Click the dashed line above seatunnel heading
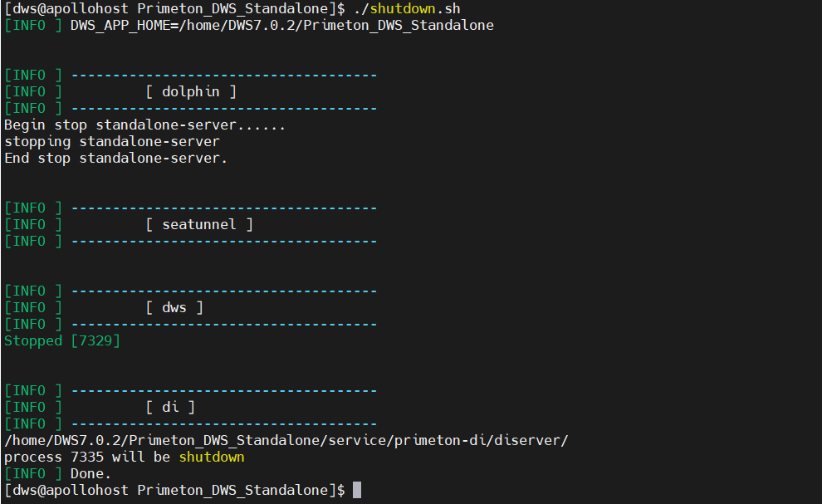Viewport: 822px width, 504px height. click(224, 208)
